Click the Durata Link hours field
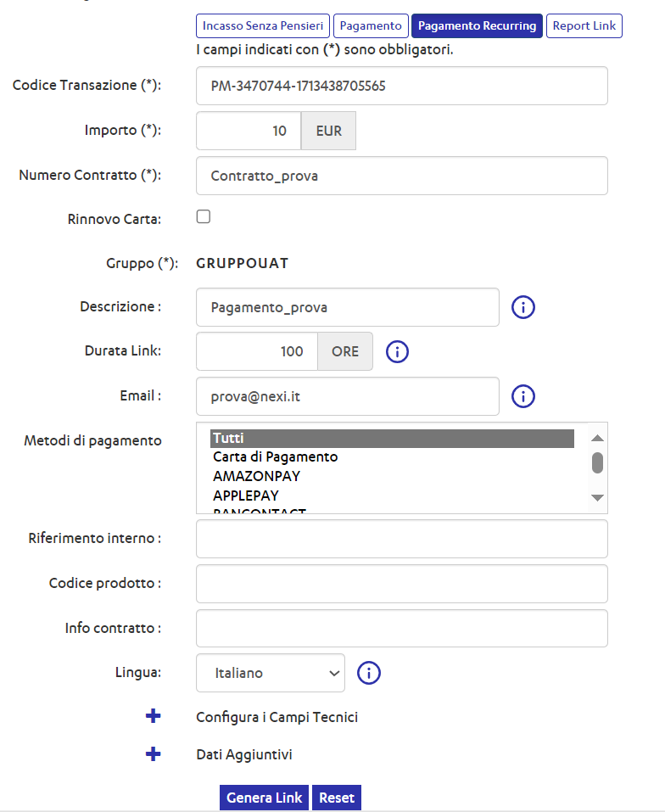 tap(257, 351)
